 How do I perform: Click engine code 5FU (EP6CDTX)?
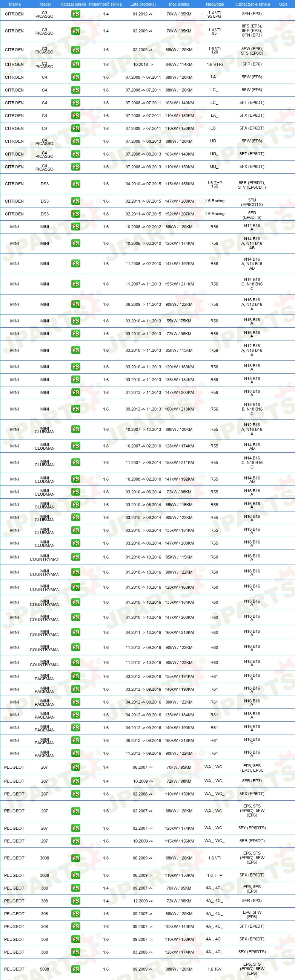tap(252, 202)
